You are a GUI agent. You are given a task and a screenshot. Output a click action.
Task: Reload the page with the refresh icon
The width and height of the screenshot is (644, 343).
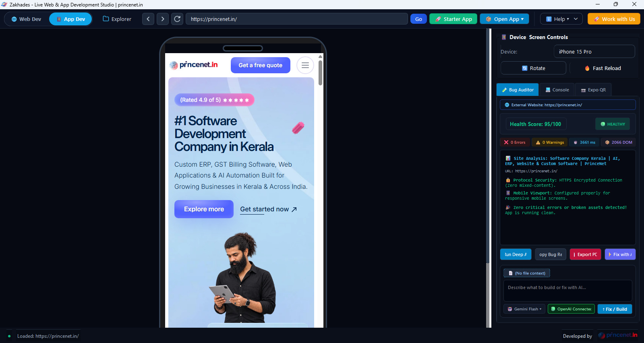coord(177,19)
